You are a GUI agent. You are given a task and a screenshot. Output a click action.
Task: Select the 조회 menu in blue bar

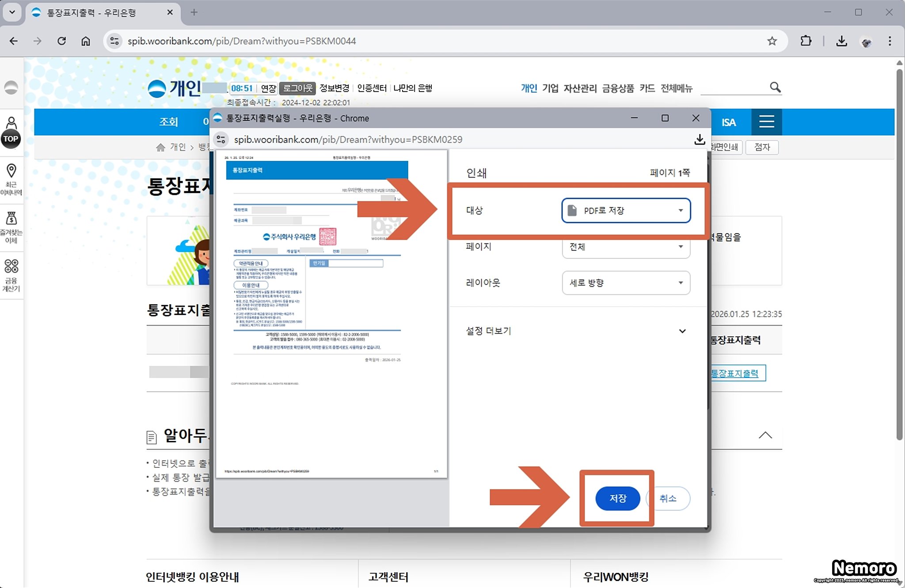(168, 121)
